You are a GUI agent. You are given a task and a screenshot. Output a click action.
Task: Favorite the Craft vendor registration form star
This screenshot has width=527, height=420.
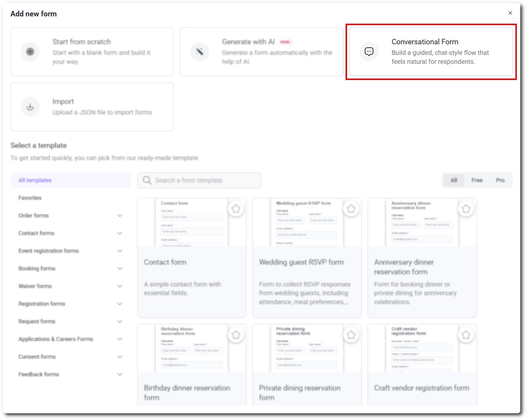[x=466, y=335]
